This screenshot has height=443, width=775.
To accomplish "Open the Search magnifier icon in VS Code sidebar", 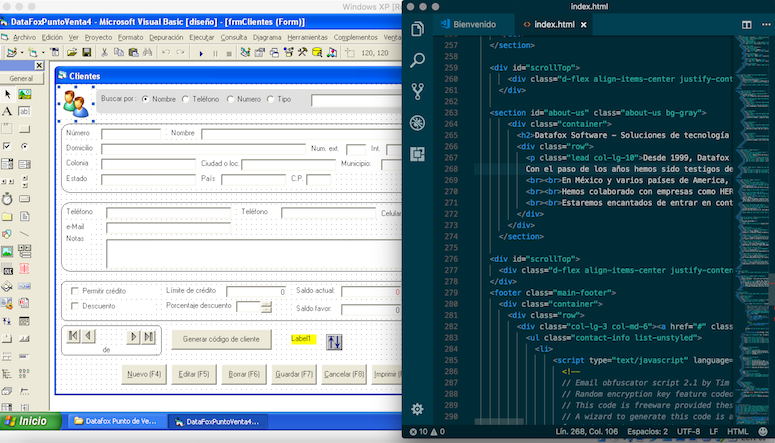I will click(418, 60).
